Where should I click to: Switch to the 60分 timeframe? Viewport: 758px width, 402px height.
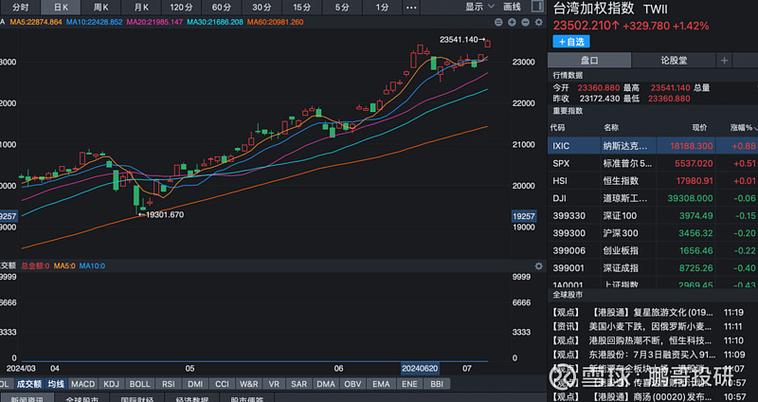coord(221,7)
